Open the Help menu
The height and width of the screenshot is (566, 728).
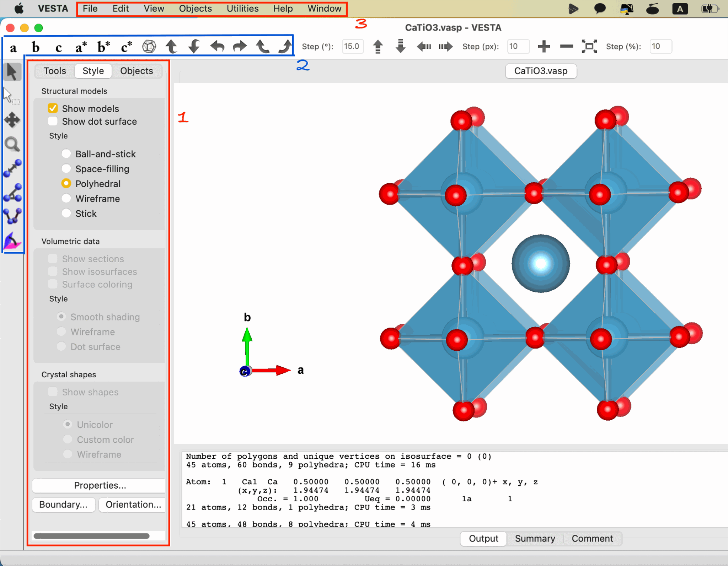[x=283, y=9]
